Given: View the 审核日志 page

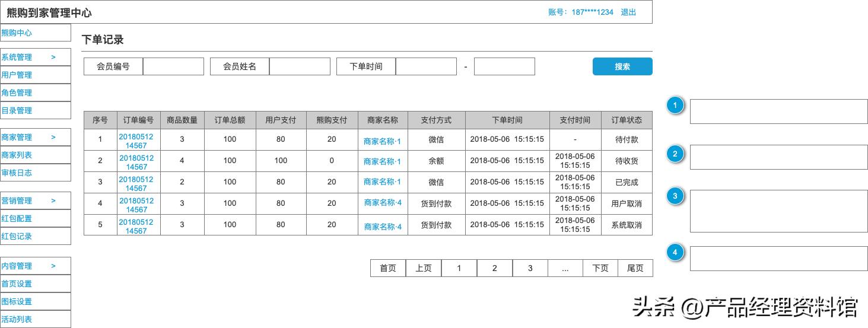Looking at the screenshot, I should [x=35, y=173].
